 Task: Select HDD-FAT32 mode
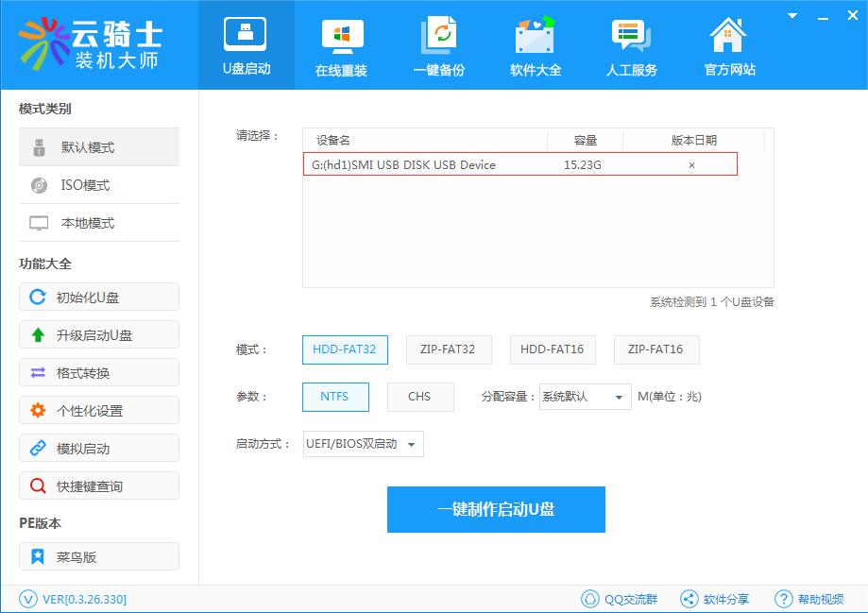(345, 349)
